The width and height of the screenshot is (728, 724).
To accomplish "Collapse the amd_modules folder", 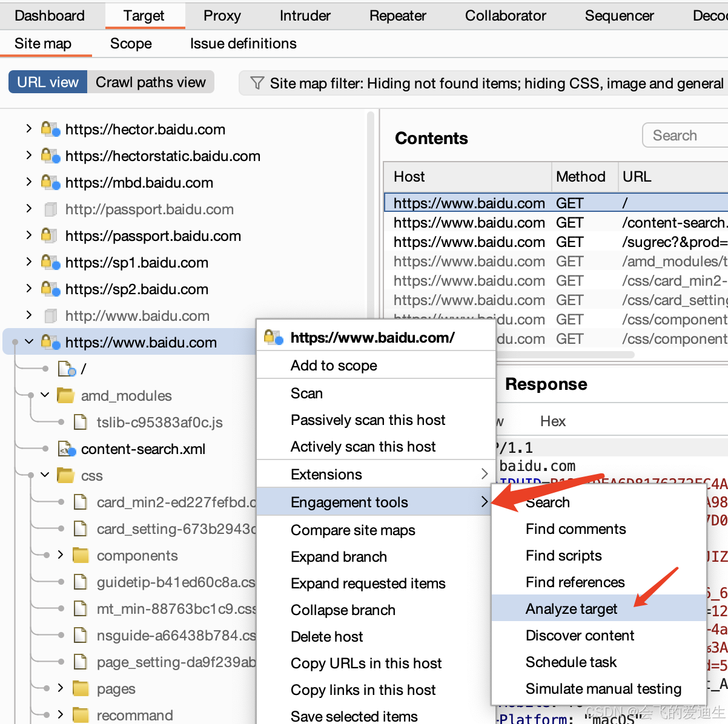I will point(44,395).
